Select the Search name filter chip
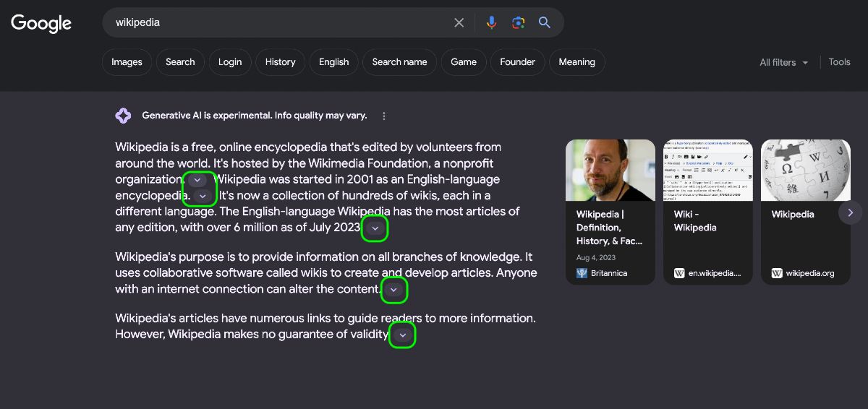 point(400,62)
